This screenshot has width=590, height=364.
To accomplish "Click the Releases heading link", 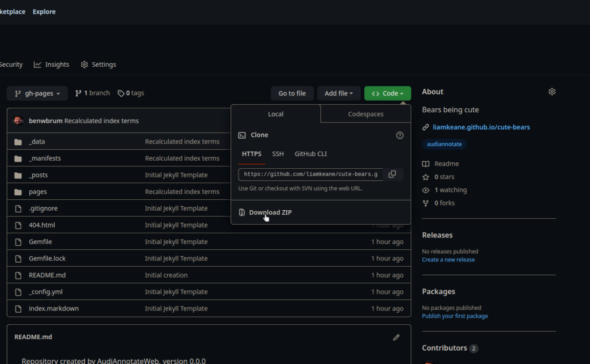I will pyautogui.click(x=437, y=235).
